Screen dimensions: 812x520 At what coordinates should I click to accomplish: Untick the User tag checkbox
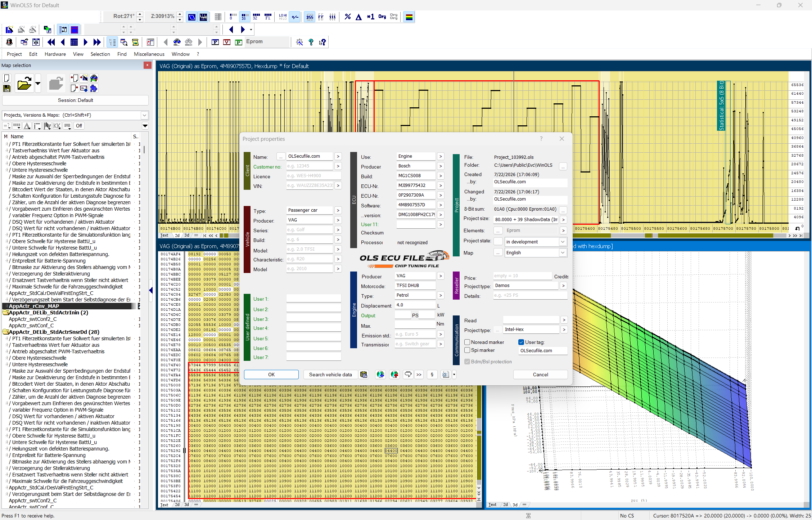(x=521, y=342)
